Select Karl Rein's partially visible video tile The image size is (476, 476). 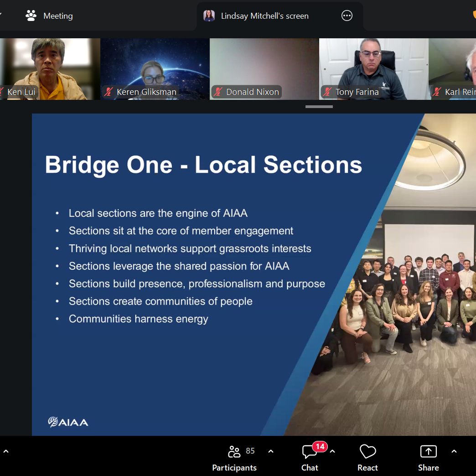click(452, 69)
